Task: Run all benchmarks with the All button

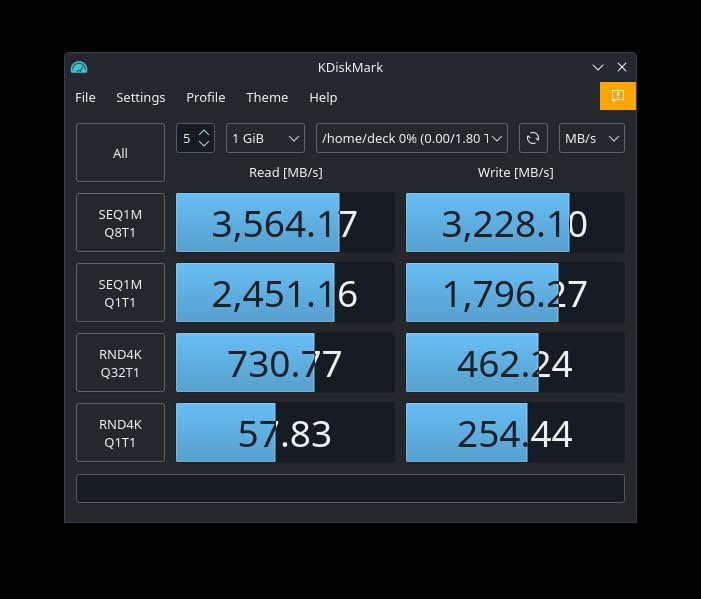Action: click(x=120, y=153)
